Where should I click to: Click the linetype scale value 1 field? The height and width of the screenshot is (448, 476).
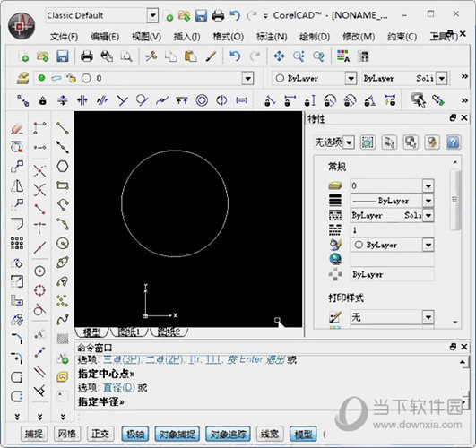click(x=392, y=230)
